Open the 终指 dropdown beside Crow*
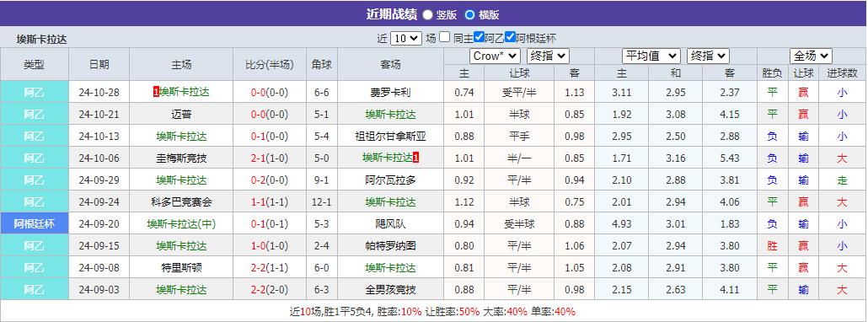Image resolution: width=868 pixels, height=322 pixels. (548, 56)
